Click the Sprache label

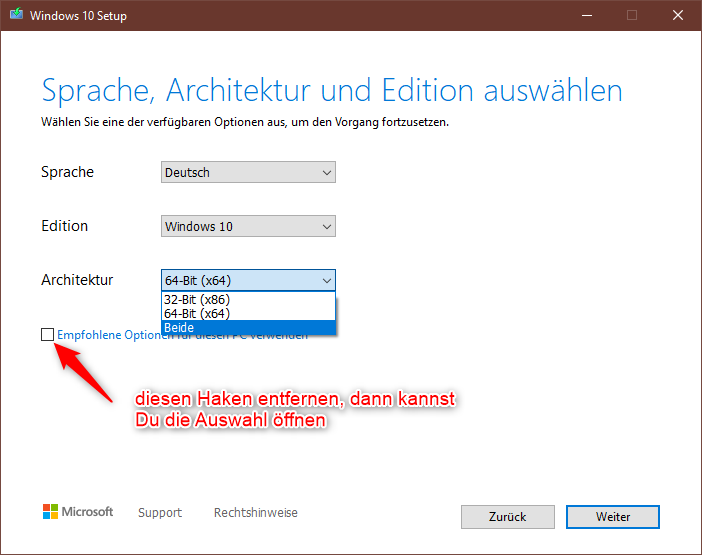point(68,172)
